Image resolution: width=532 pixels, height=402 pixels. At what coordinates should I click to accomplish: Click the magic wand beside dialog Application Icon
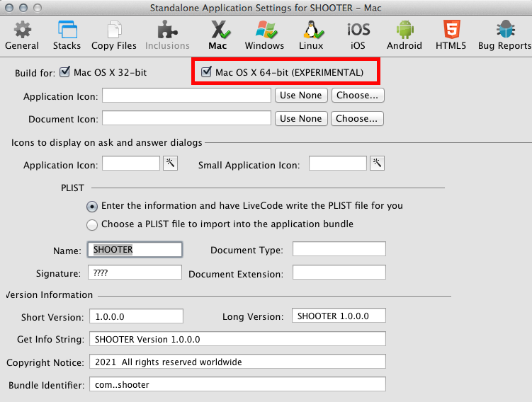(x=170, y=163)
